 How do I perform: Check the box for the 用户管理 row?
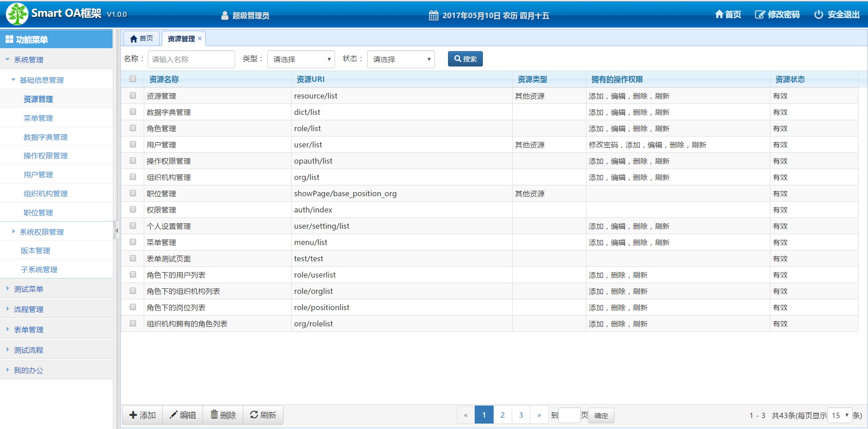(133, 144)
